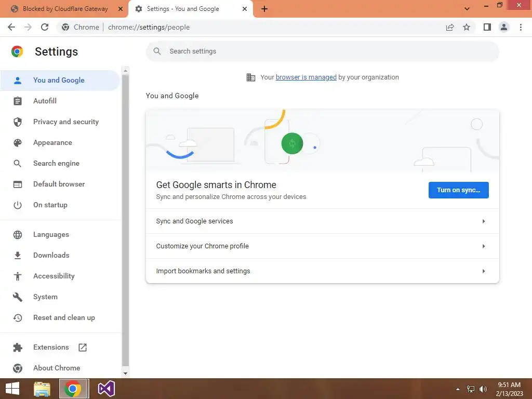Click the taskbar network icon

point(471,389)
